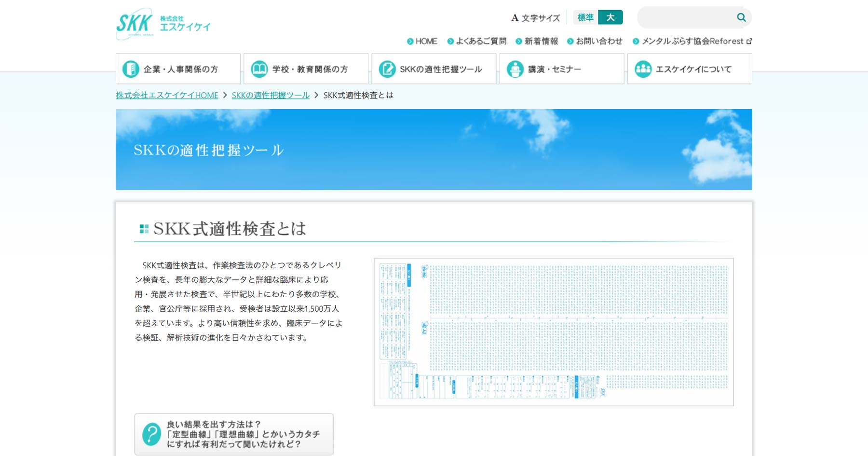Click external link icon beside Reforest
The height and width of the screenshot is (456, 868).
pyautogui.click(x=749, y=41)
